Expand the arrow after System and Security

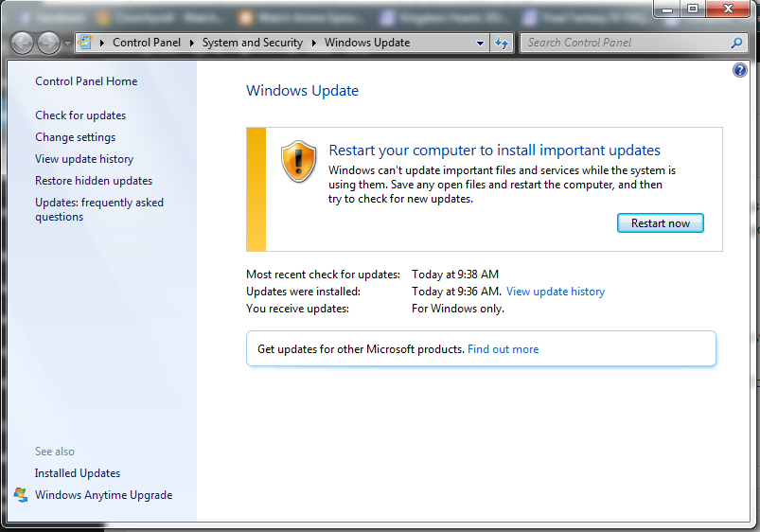tap(314, 43)
